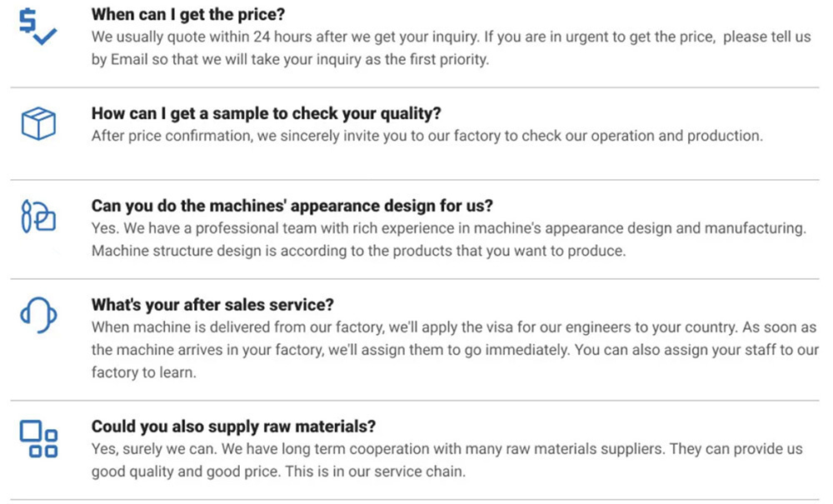Screen dimensions: 833x504
Task: Click the "Machine structure design" sentence
Action: (x=358, y=251)
